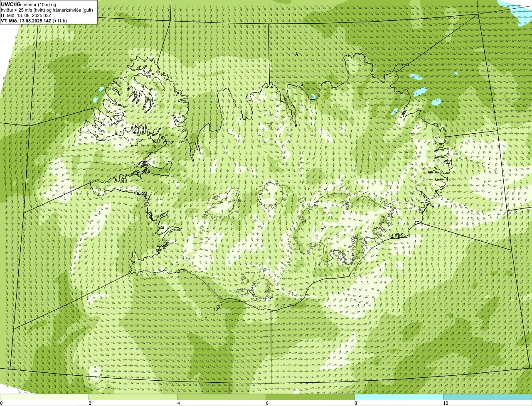Image resolution: width=532 pixels, height=406 pixels.
Task: Click the '10' label on the color scale
Action: point(446,403)
